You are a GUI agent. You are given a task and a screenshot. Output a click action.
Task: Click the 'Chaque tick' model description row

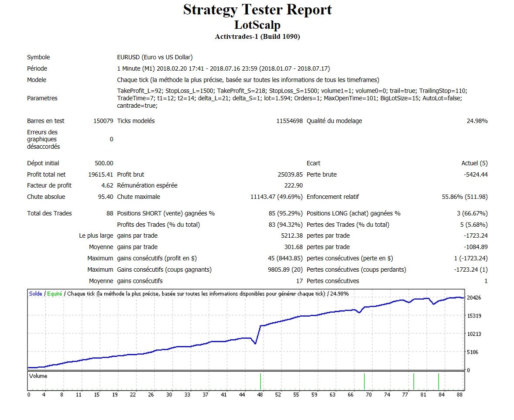pyautogui.click(x=248, y=80)
